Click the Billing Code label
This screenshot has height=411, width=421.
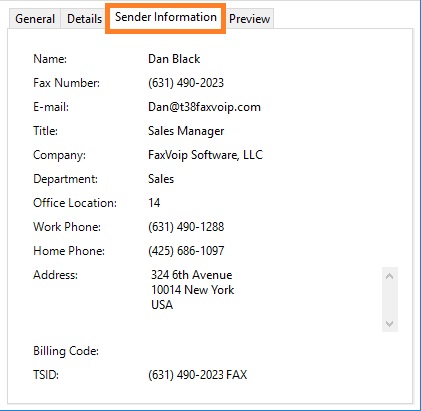[x=66, y=351]
